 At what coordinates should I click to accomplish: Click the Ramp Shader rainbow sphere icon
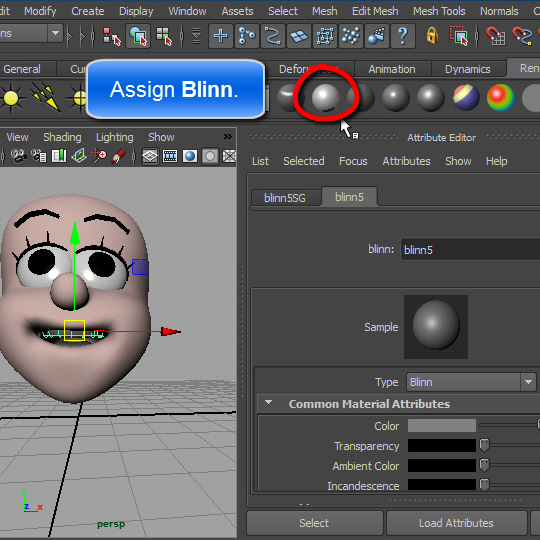tap(501, 97)
